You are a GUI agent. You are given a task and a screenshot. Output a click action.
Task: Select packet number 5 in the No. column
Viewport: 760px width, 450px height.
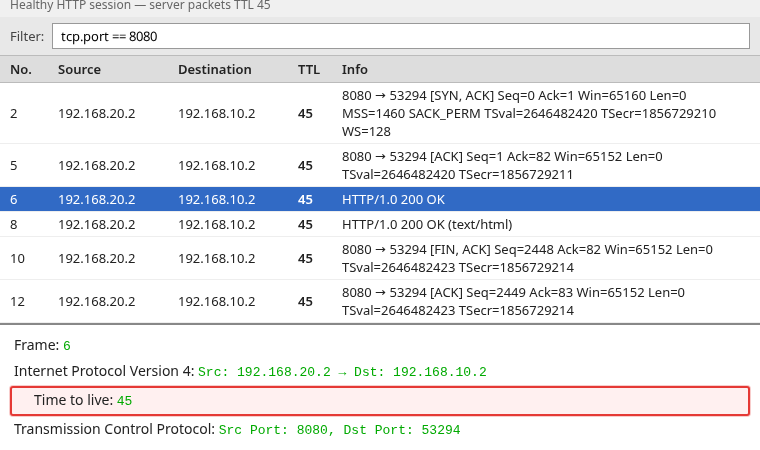tap(14, 165)
